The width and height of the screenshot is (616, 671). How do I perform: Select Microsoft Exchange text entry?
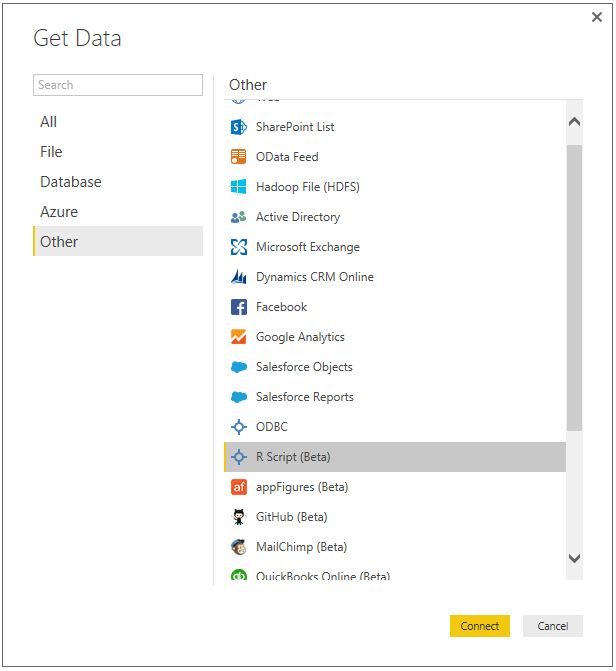tap(307, 247)
